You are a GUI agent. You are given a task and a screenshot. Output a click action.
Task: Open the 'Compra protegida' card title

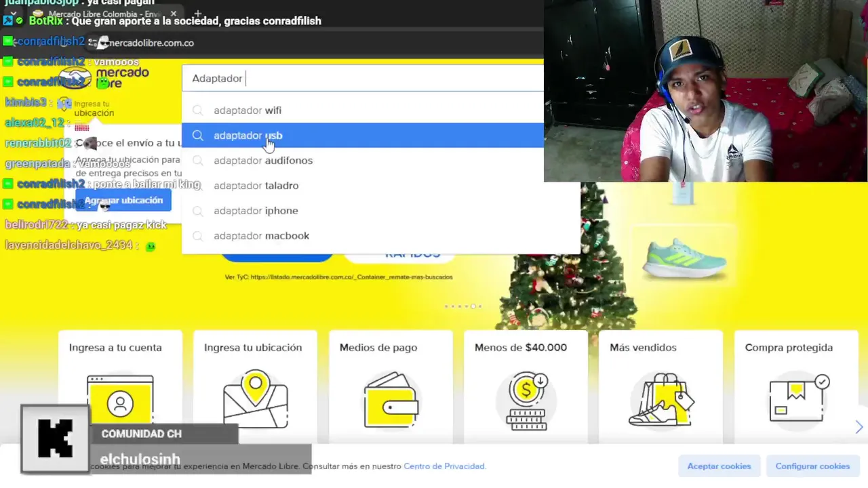point(789,348)
